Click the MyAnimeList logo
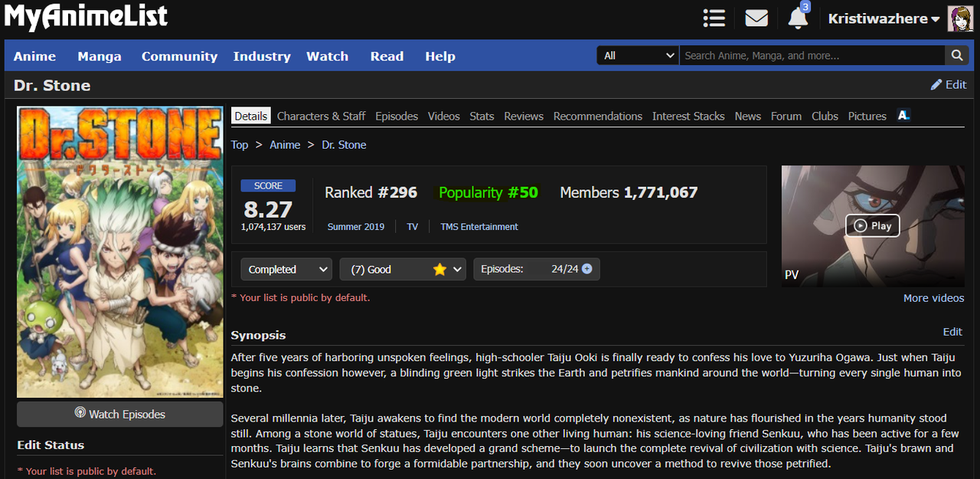This screenshot has height=479, width=980. coord(86,17)
